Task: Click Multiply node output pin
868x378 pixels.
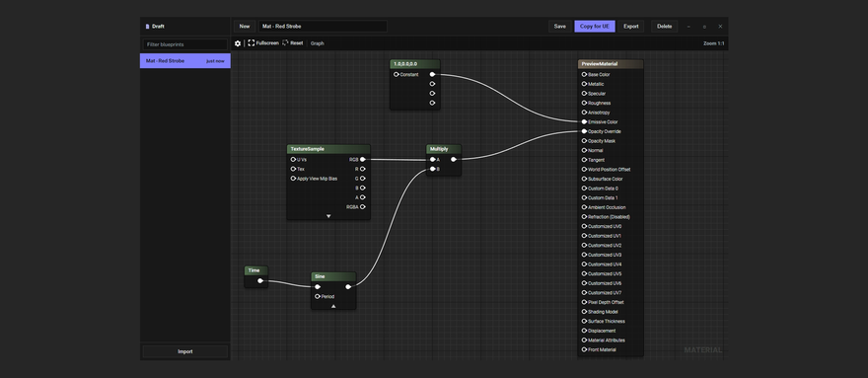Action: [x=454, y=159]
